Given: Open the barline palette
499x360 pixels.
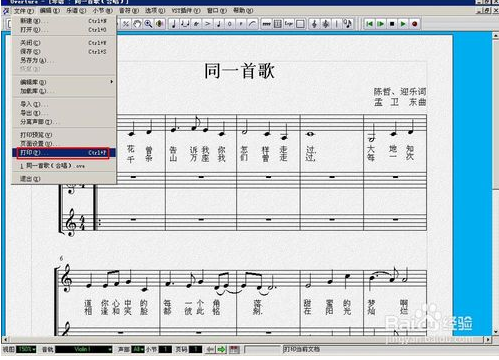Looking at the screenshot, I should click(x=337, y=24).
